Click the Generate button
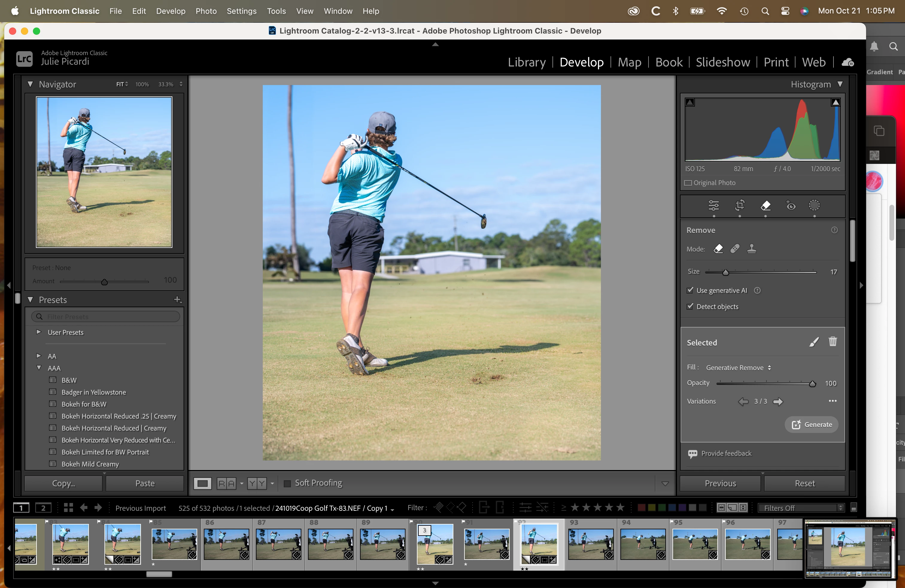Screen dimensions: 905x588 pos(811,425)
